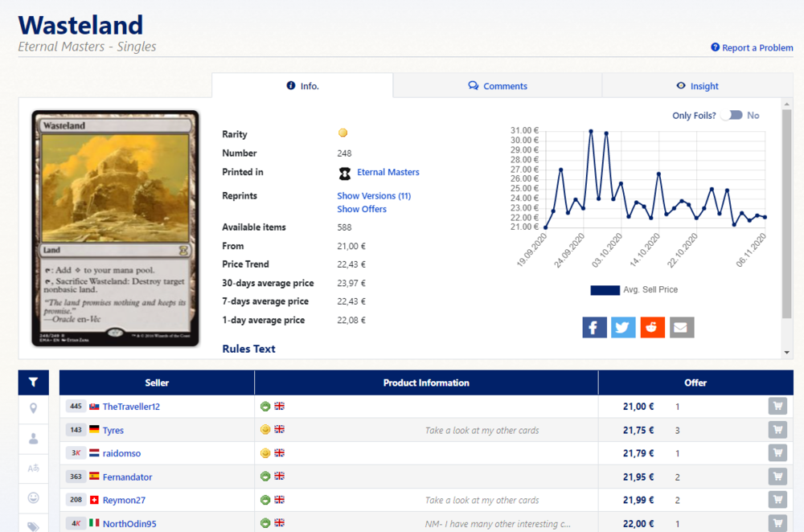Click the info panel scrollbar down arrow
The image size is (804, 532).
(786, 352)
